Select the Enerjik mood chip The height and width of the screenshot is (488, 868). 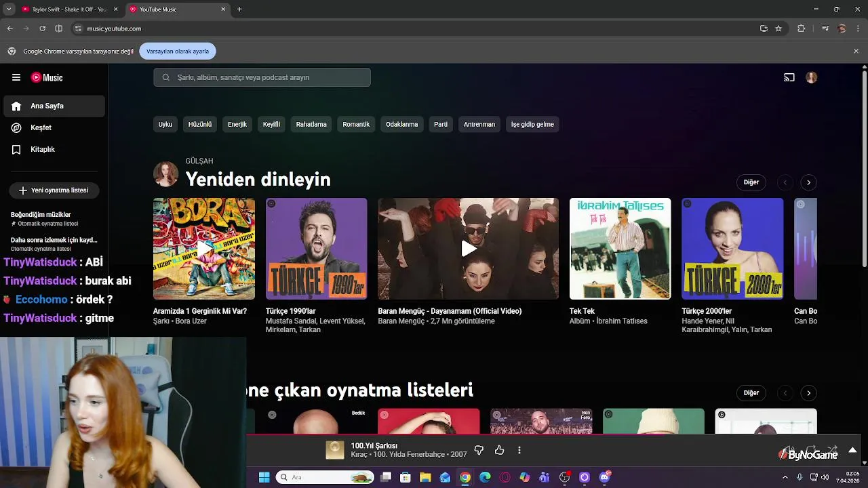237,125
